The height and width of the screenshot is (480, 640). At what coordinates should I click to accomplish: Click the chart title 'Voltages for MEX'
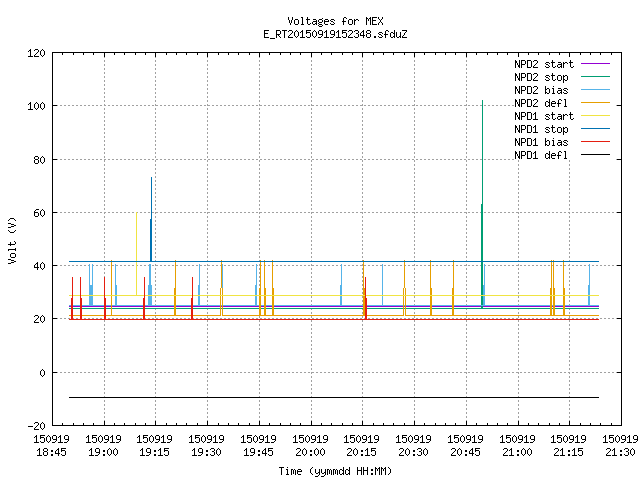tap(335, 21)
